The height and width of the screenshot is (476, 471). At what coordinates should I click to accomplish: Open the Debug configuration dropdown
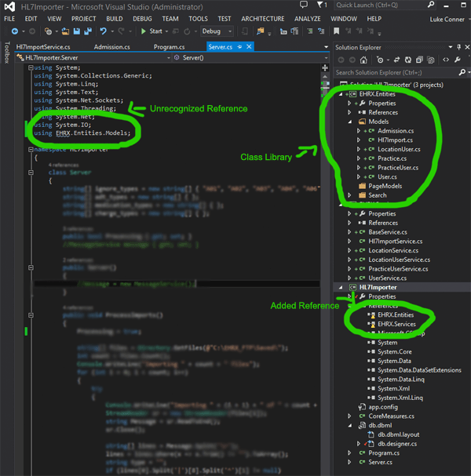click(217, 31)
